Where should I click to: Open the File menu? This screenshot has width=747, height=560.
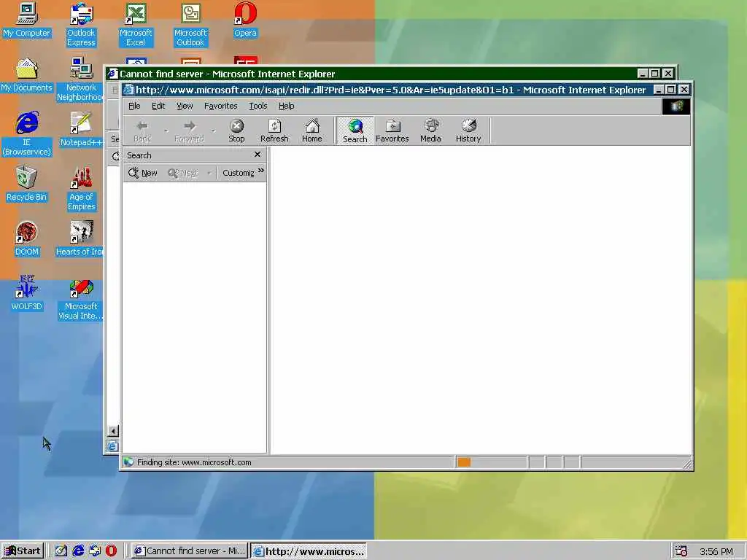pos(134,106)
